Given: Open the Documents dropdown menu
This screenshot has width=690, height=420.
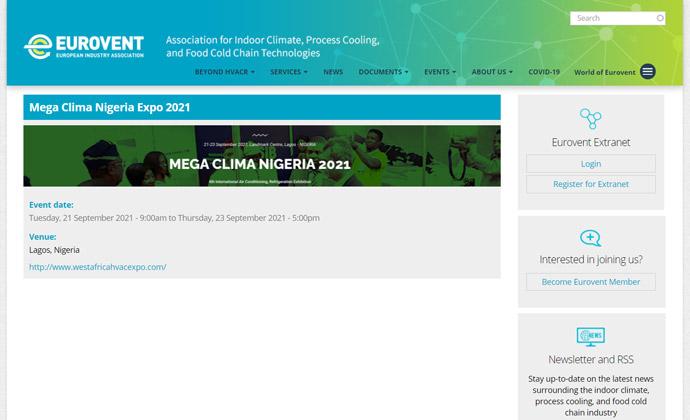Looking at the screenshot, I should pyautogui.click(x=383, y=72).
